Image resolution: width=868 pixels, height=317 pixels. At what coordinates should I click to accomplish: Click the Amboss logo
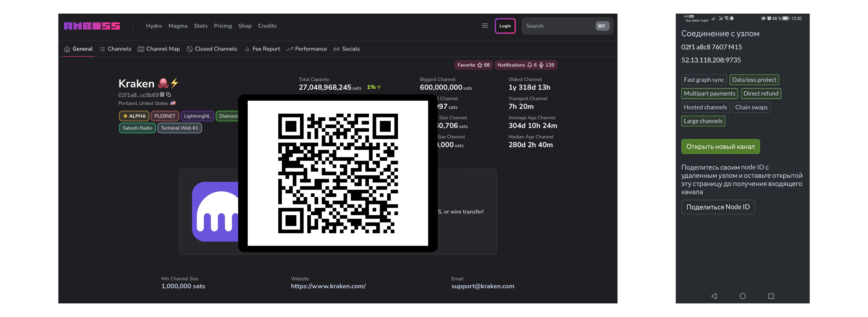tap(92, 26)
